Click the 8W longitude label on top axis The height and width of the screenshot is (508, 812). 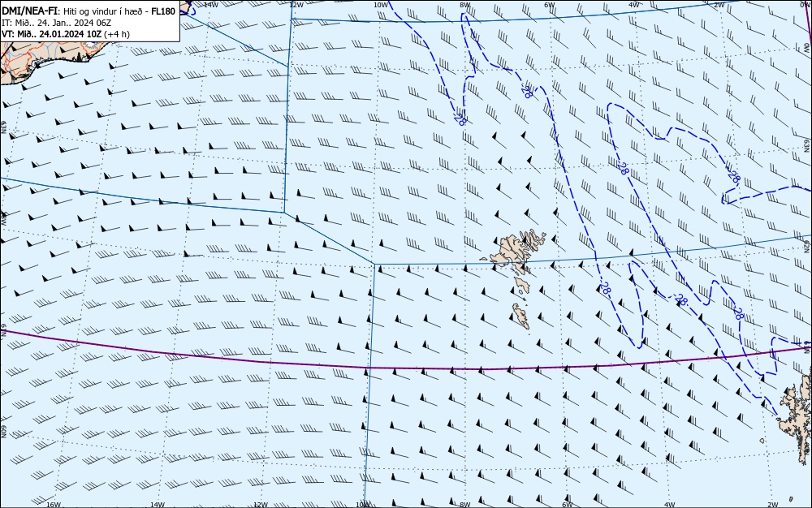[x=465, y=4]
